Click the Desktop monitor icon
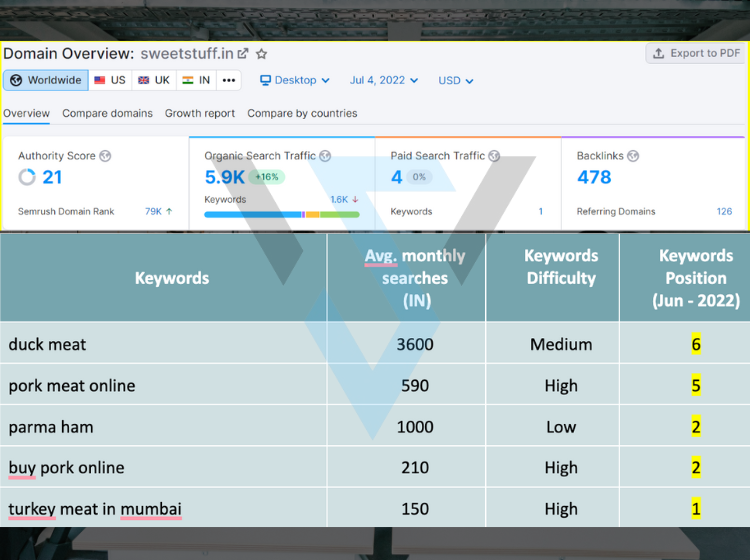The image size is (750, 560). coord(265,80)
